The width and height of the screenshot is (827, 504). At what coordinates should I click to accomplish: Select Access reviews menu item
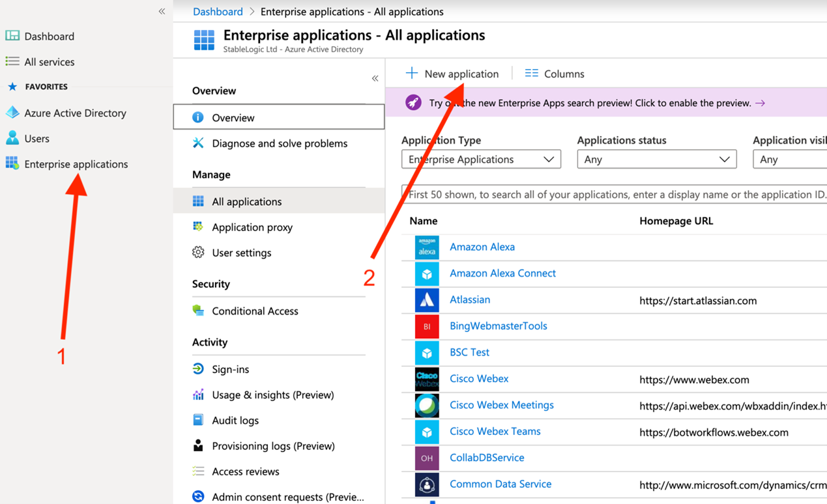click(279, 471)
